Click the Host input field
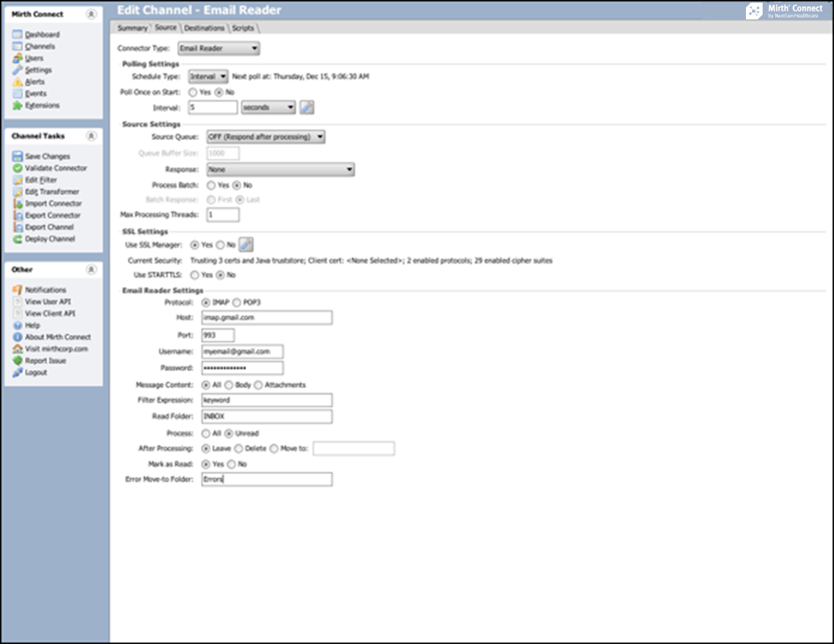 click(x=266, y=318)
